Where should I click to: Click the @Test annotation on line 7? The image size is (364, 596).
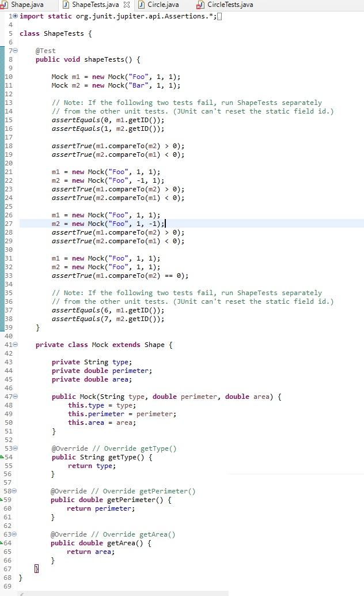click(x=45, y=51)
